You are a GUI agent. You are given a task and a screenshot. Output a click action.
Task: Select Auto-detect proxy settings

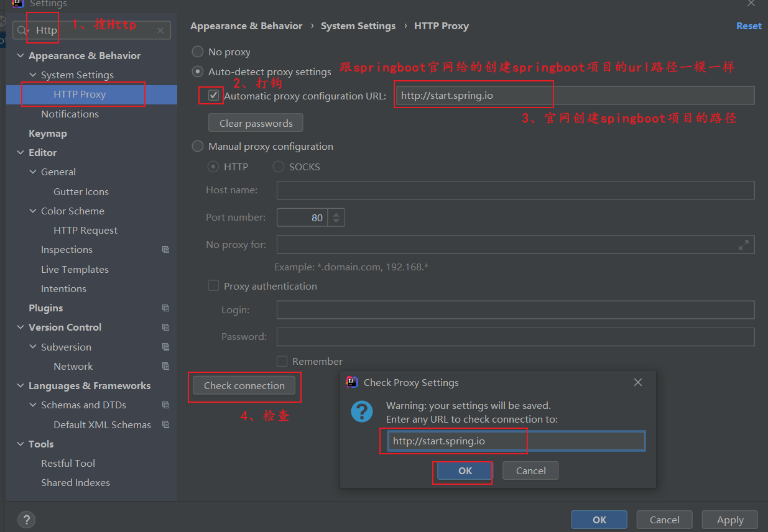198,72
